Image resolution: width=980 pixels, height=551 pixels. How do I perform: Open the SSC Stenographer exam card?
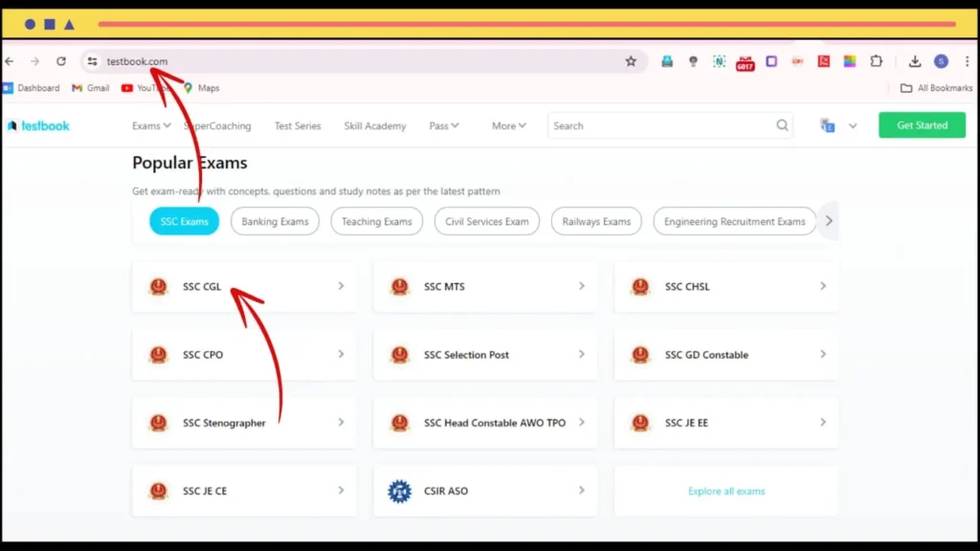[x=244, y=422]
